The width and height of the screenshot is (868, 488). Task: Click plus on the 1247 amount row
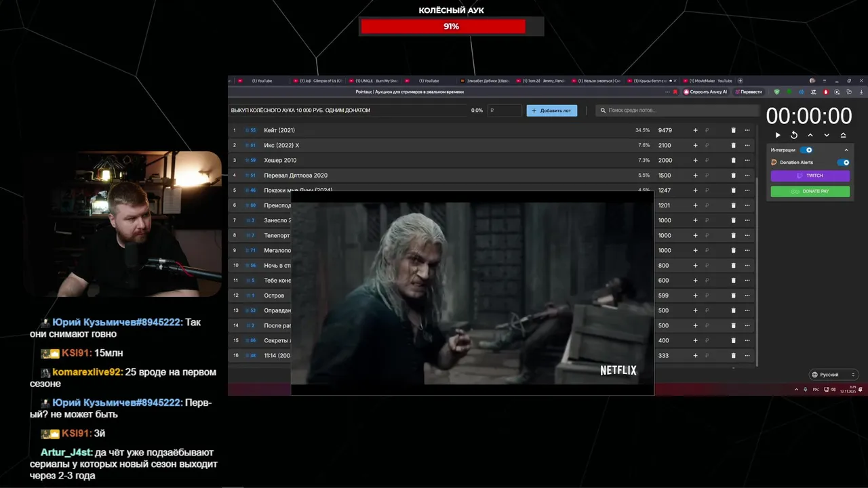pos(695,190)
